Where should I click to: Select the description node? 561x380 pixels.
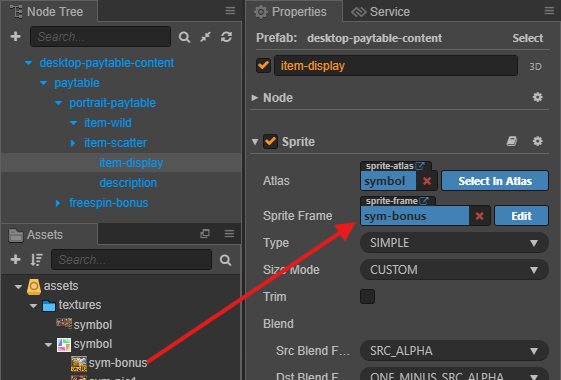tap(128, 183)
